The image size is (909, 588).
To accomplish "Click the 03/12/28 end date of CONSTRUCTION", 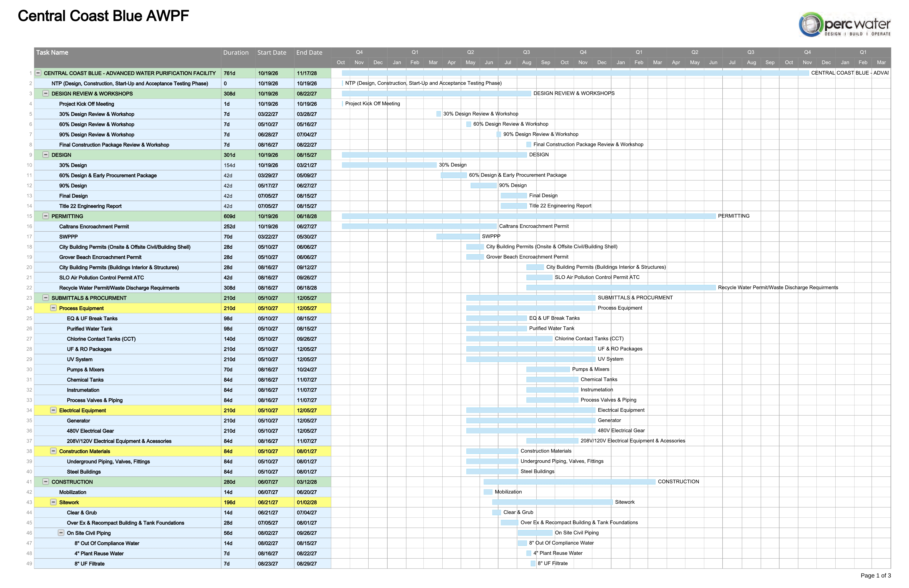I will click(x=312, y=482).
